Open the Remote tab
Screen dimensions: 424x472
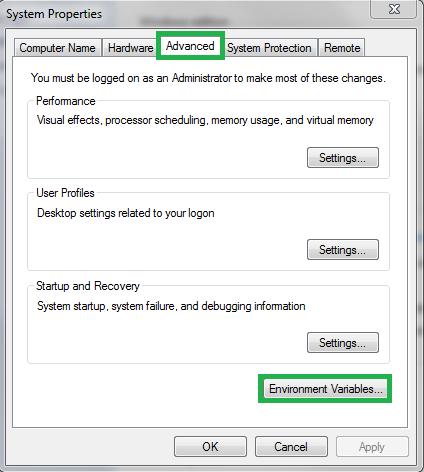tap(342, 48)
